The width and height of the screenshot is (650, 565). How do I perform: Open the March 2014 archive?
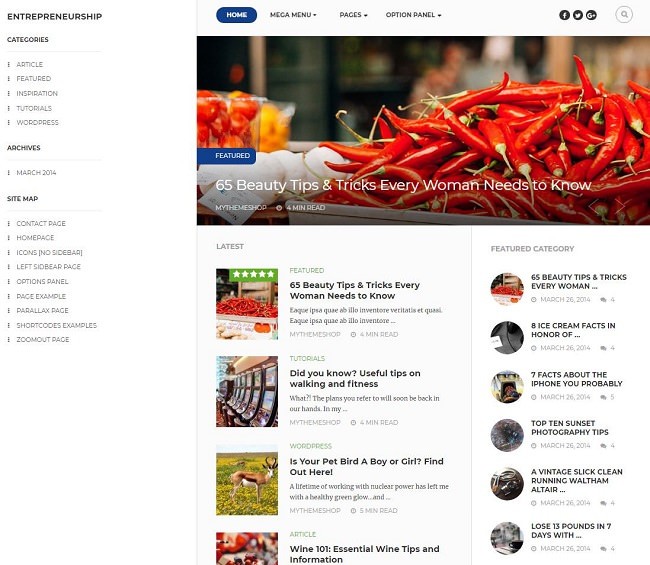point(36,172)
